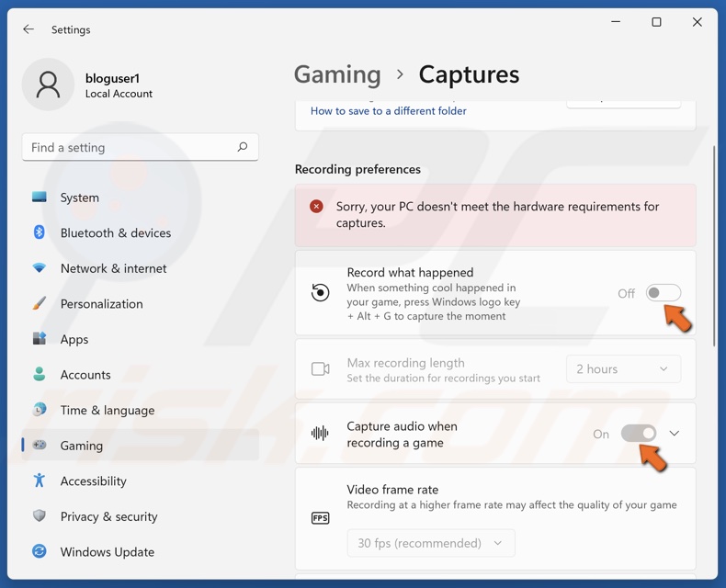Open Bluetooth & devices settings

point(140,232)
